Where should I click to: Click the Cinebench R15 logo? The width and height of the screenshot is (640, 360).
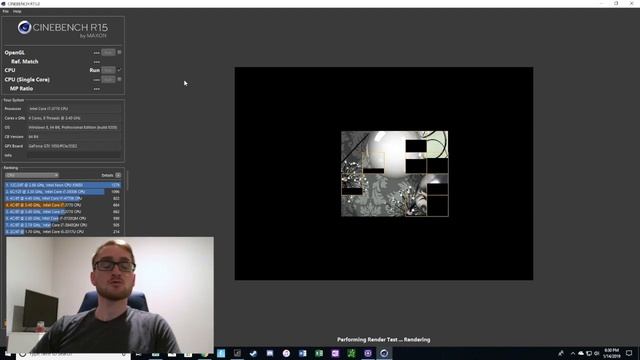tap(63, 29)
